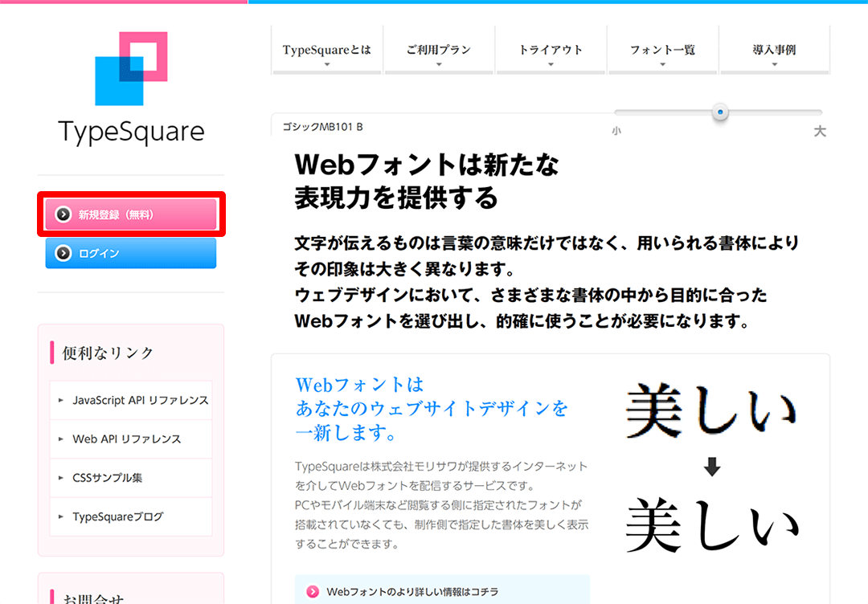This screenshot has width=868, height=604.
Task: Click the Webフォントは新たな表現力を提供する headline
Action: point(427,181)
